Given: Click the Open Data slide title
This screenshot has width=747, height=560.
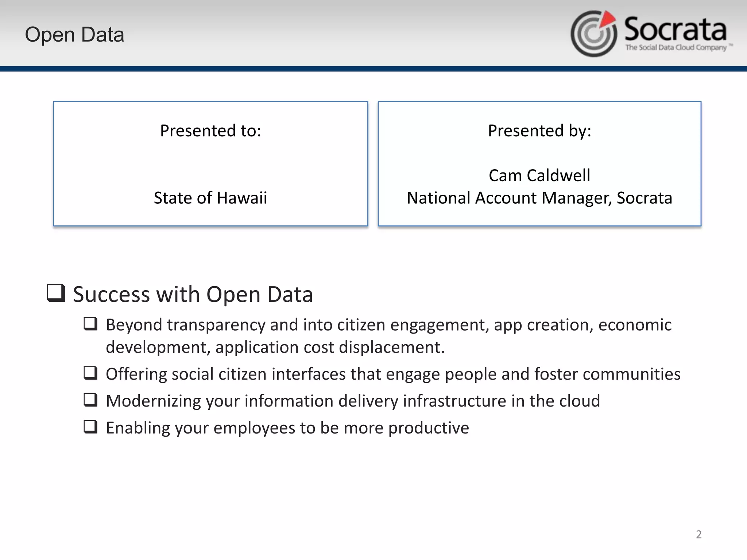Looking at the screenshot, I should (x=74, y=35).
